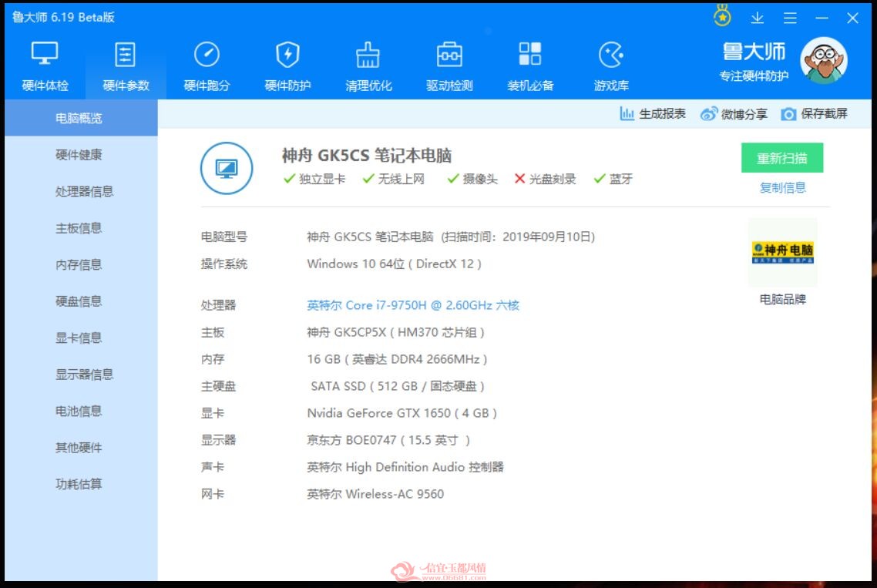Click the 电脑品牌 label

(782, 299)
